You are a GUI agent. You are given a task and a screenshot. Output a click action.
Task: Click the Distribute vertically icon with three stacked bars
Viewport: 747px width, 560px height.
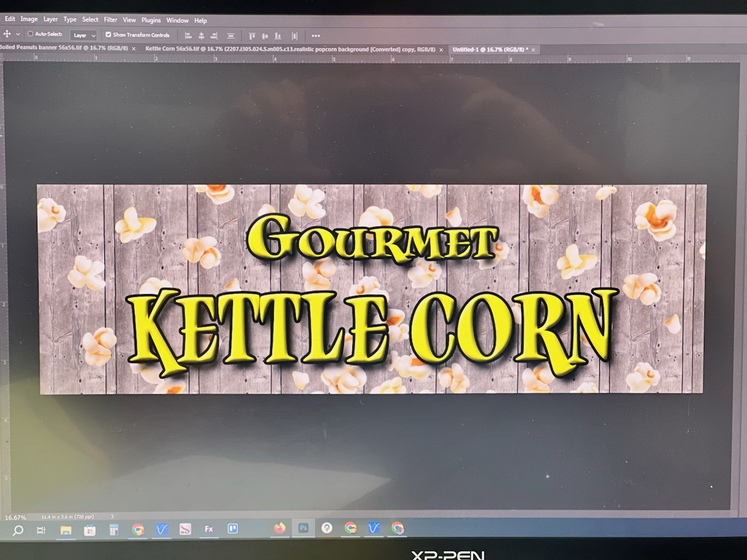pyautogui.click(x=231, y=36)
